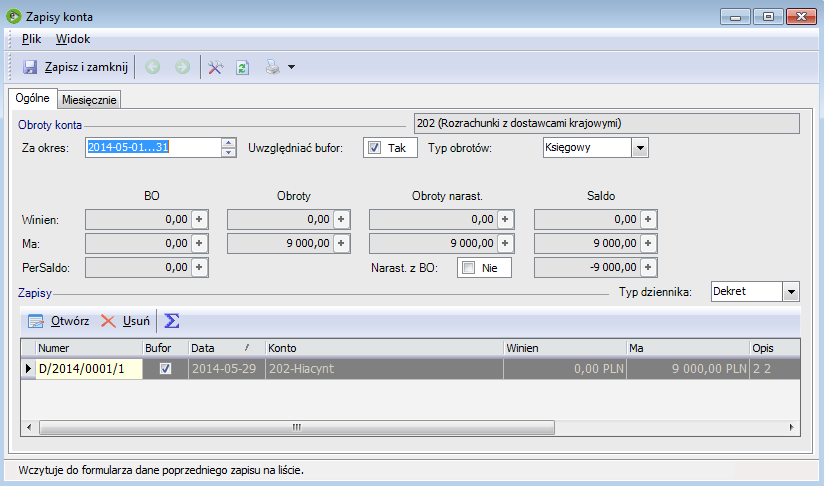Click the Zapisz i zamknij button label
Viewport: 824px width, 486px height.
(x=86, y=67)
